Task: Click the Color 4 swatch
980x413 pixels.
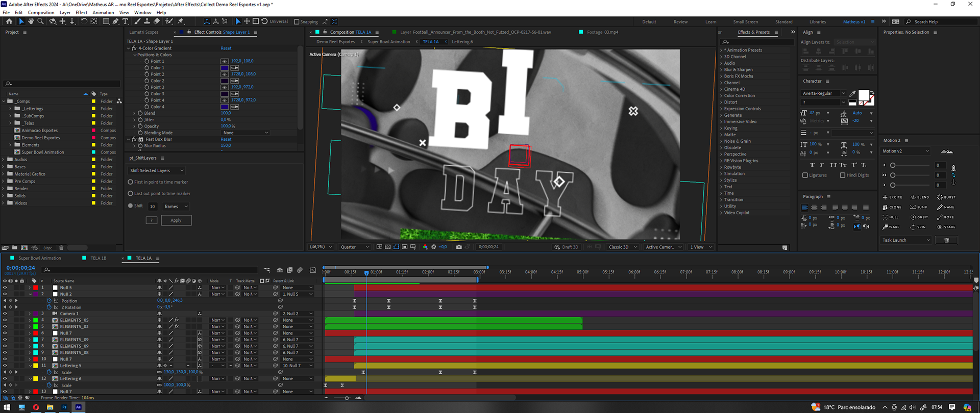Action: (x=225, y=107)
